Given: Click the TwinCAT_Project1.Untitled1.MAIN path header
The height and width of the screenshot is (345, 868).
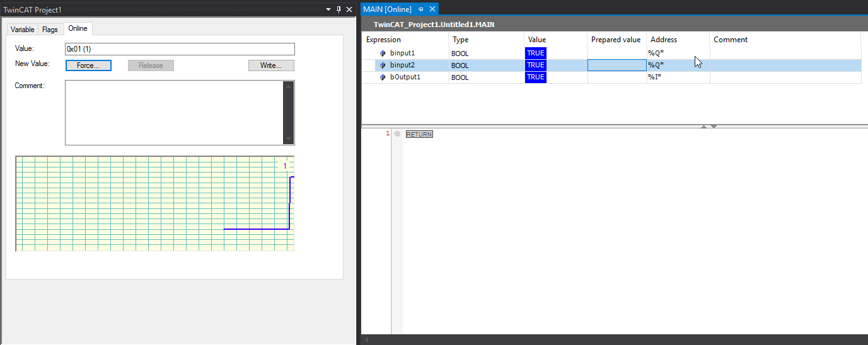Looking at the screenshot, I should pos(434,25).
